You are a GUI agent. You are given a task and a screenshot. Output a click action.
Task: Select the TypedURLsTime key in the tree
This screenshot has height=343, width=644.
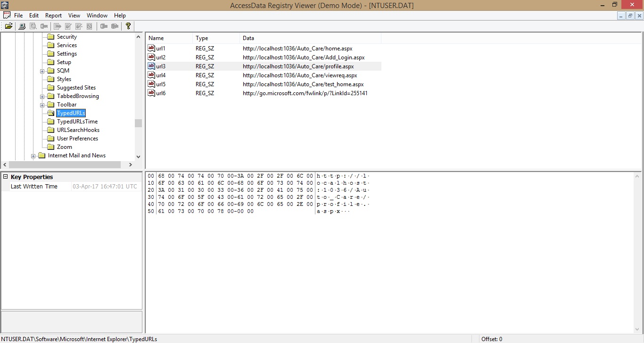pyautogui.click(x=77, y=122)
